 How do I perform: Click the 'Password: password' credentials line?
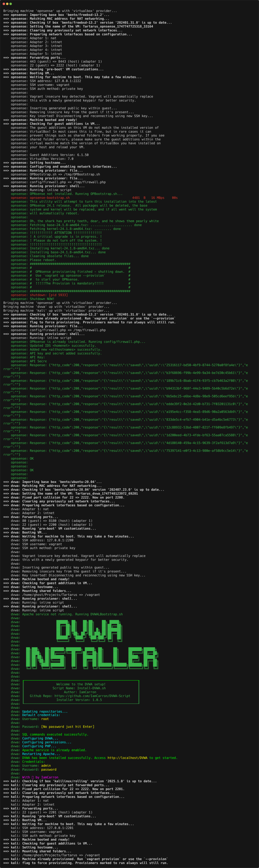(x=39, y=769)
